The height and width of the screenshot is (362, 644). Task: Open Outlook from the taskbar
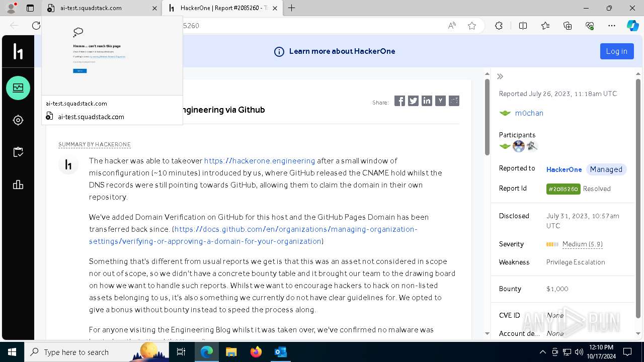pyautogui.click(x=280, y=352)
